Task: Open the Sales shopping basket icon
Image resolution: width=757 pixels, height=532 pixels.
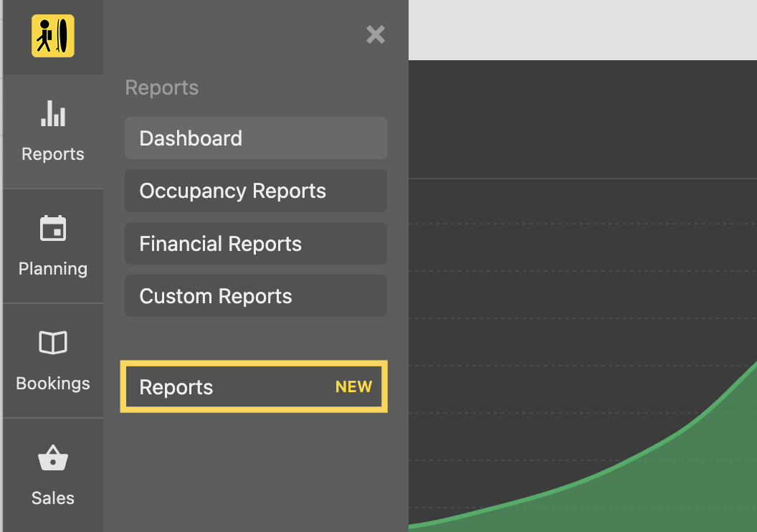Action: [53, 458]
